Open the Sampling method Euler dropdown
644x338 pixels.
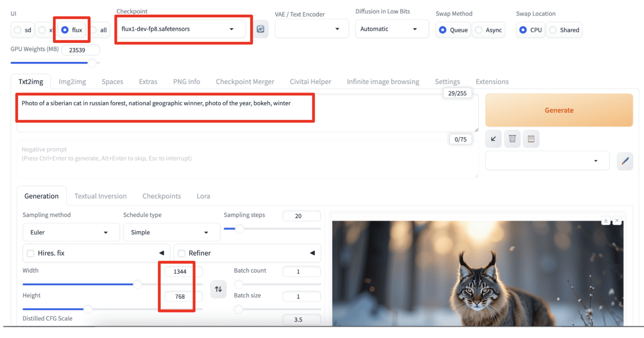coord(71,233)
